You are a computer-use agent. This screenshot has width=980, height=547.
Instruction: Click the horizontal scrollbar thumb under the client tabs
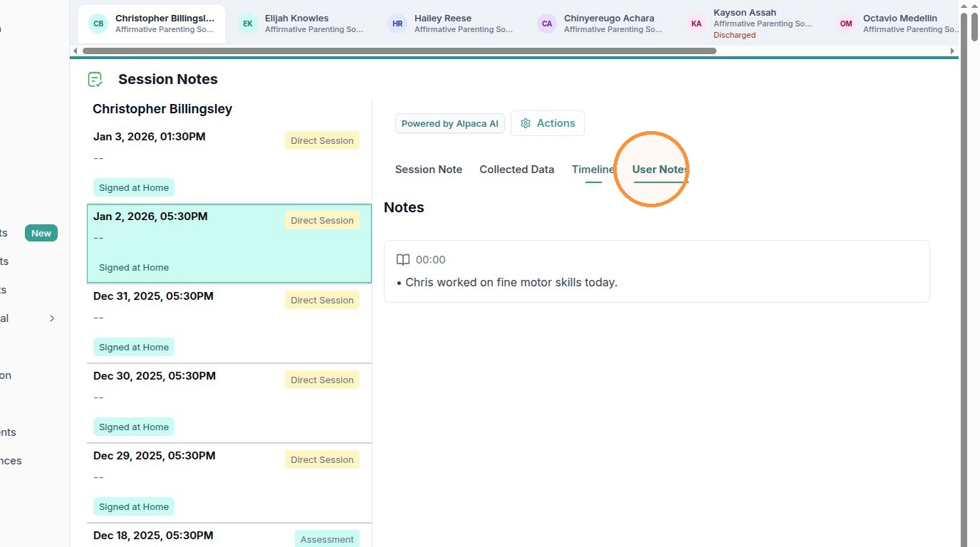pos(399,51)
